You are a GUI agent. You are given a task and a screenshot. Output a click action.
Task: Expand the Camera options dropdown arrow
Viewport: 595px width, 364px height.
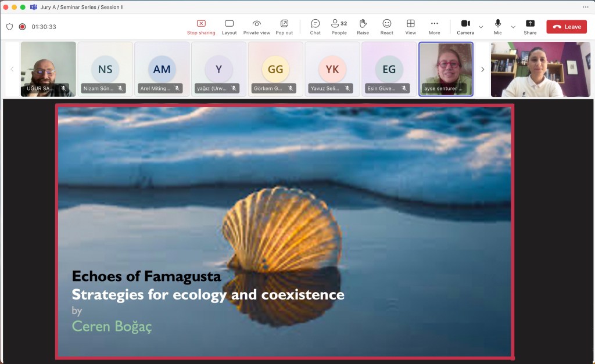(x=481, y=27)
